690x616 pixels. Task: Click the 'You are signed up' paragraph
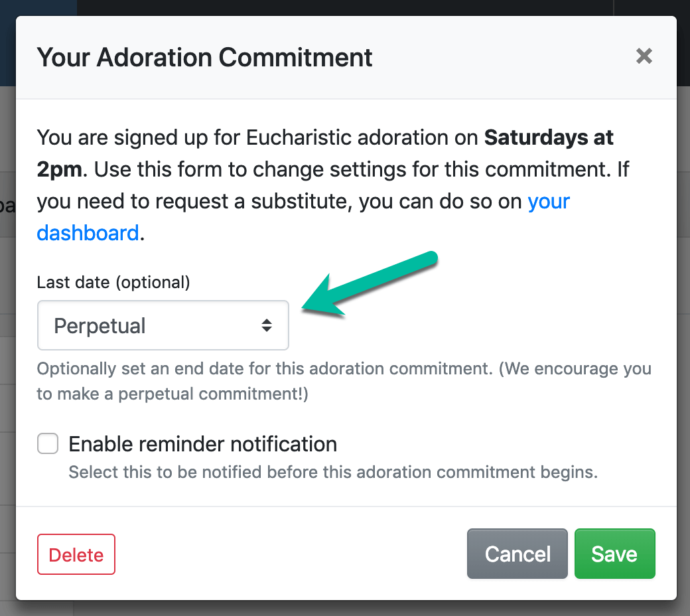click(265, 169)
